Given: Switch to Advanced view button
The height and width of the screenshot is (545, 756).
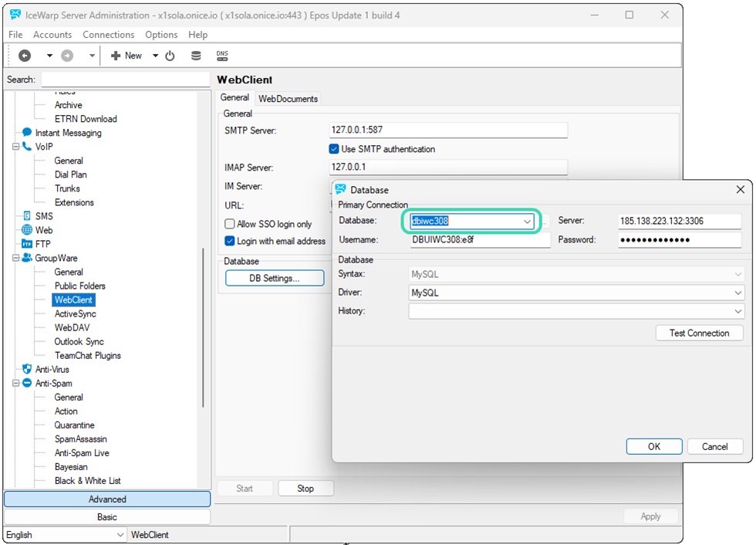Looking at the screenshot, I should point(107,499).
